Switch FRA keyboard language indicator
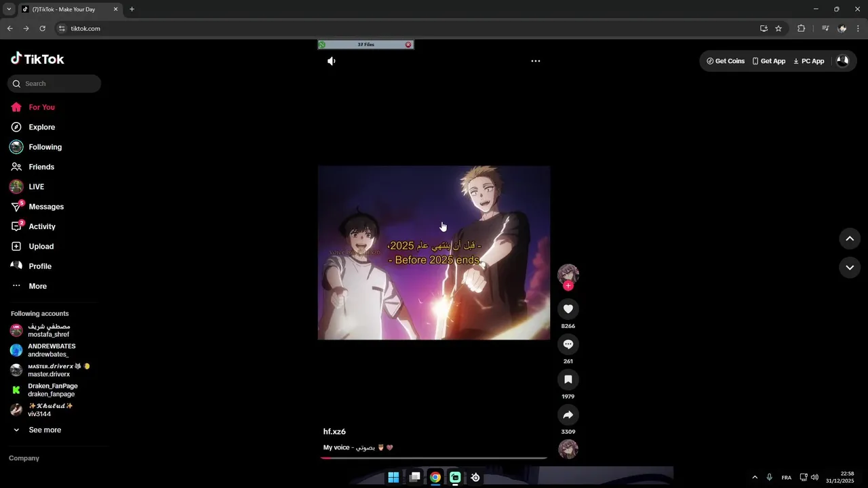 click(786, 478)
